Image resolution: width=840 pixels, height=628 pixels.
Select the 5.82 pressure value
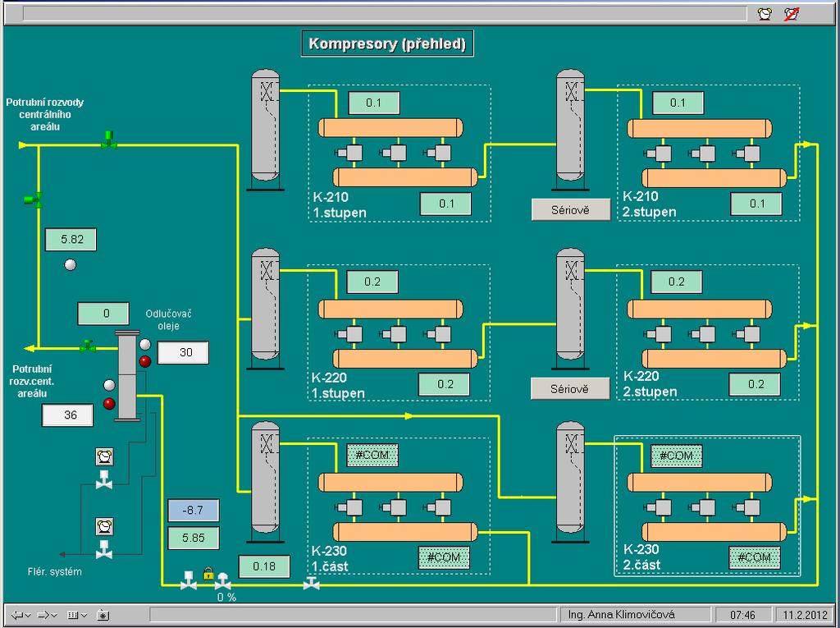[71, 240]
